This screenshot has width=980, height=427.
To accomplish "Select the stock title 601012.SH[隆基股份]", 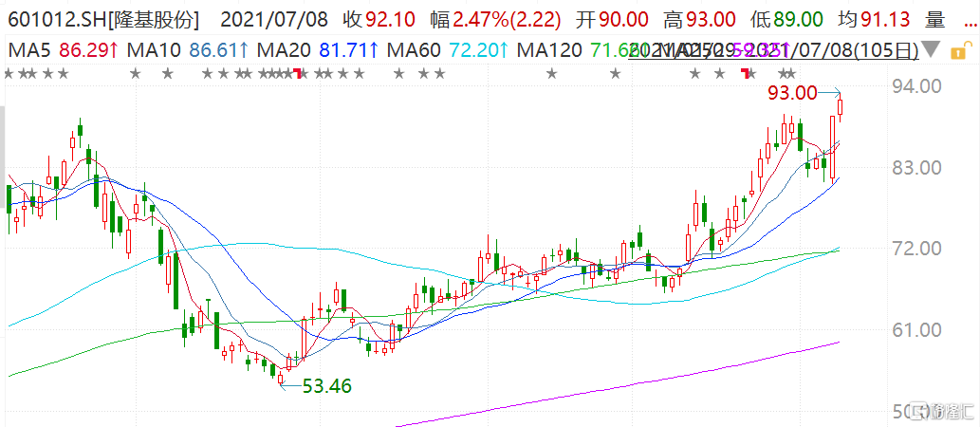I will [x=103, y=20].
